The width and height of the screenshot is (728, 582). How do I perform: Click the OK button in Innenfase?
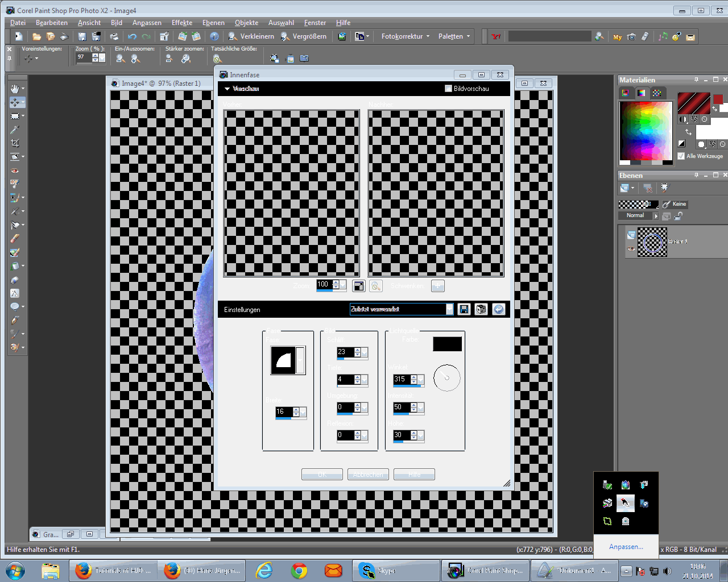click(322, 474)
